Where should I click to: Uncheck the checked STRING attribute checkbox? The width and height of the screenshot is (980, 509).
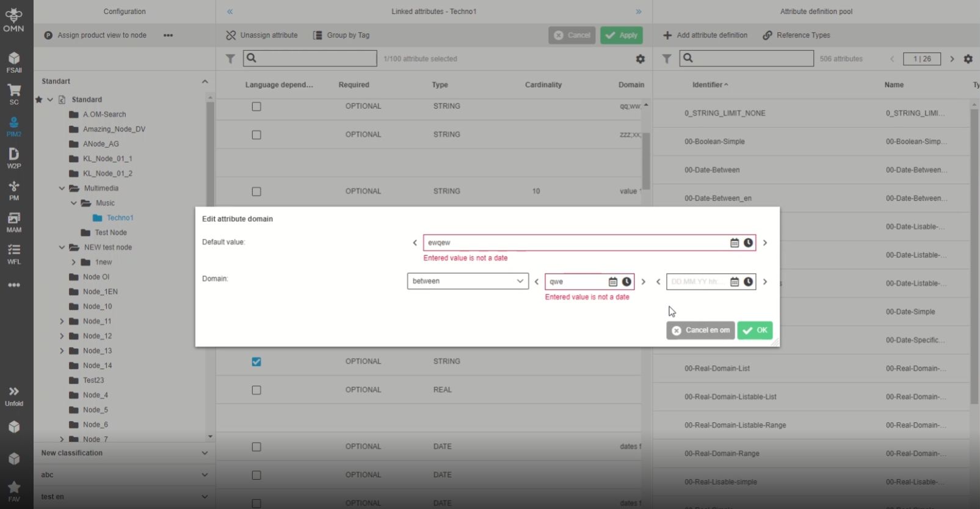pos(256,362)
